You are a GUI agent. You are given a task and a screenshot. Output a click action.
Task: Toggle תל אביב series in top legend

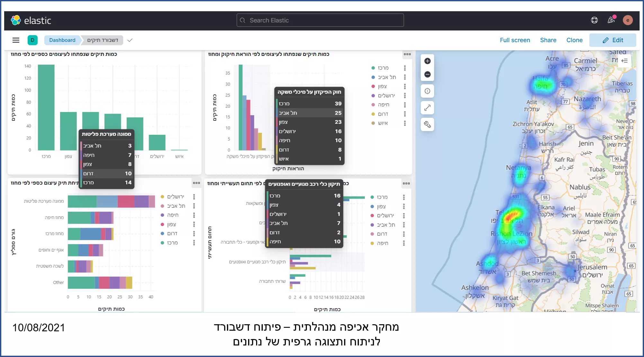click(x=387, y=77)
